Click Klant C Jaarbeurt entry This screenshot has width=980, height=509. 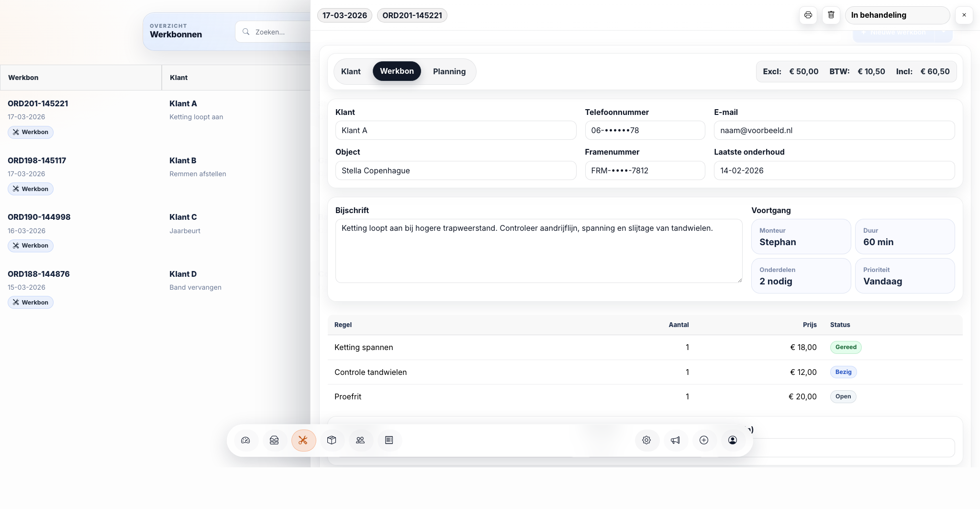coord(185,224)
